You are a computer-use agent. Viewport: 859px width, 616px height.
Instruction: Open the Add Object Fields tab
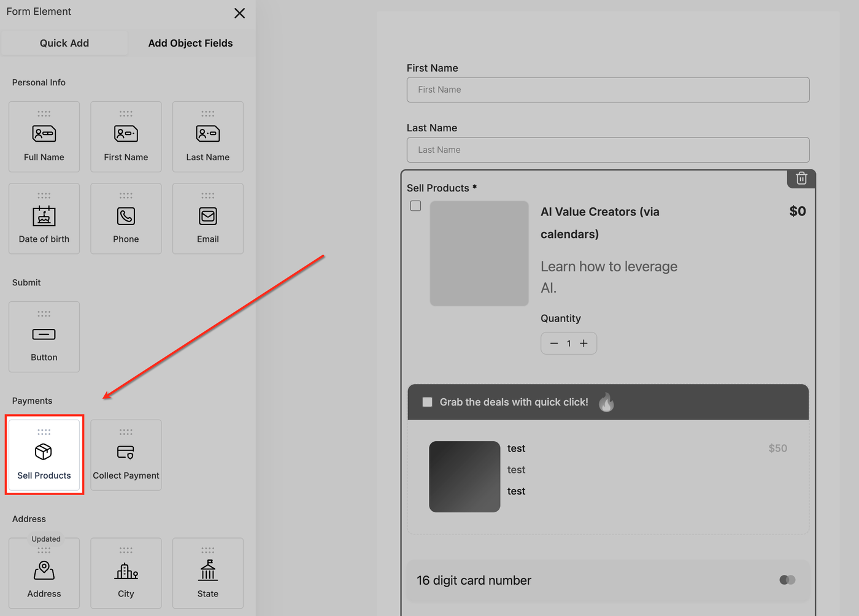[x=190, y=43]
